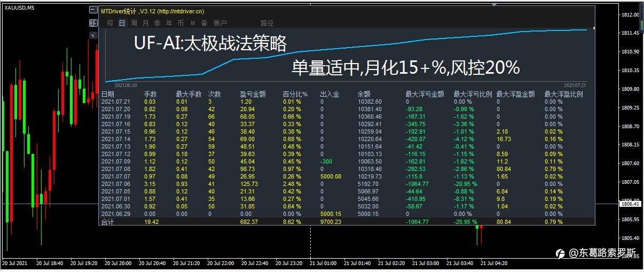This screenshot has width=644, height=272.
Task: Switch to the 综 summary tab
Action: tap(110, 23)
